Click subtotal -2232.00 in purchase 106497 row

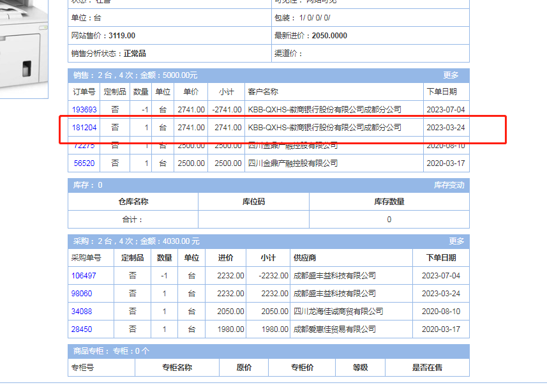pyautogui.click(x=273, y=276)
